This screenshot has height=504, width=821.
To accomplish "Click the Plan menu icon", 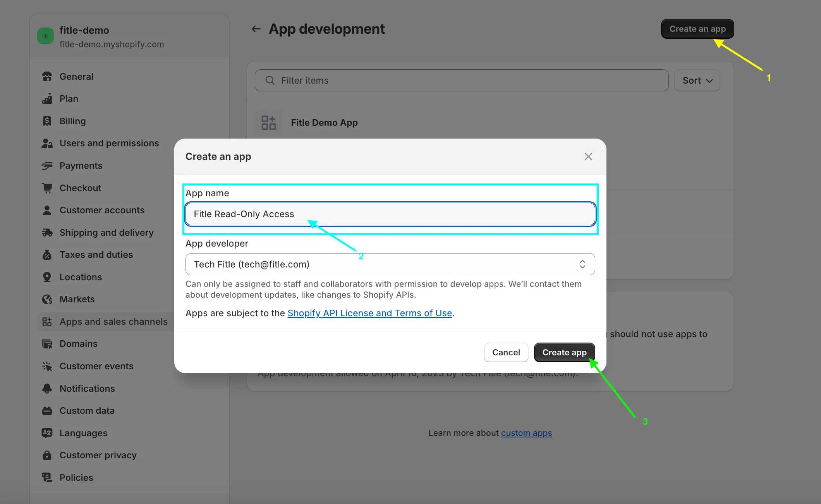I will [x=47, y=98].
